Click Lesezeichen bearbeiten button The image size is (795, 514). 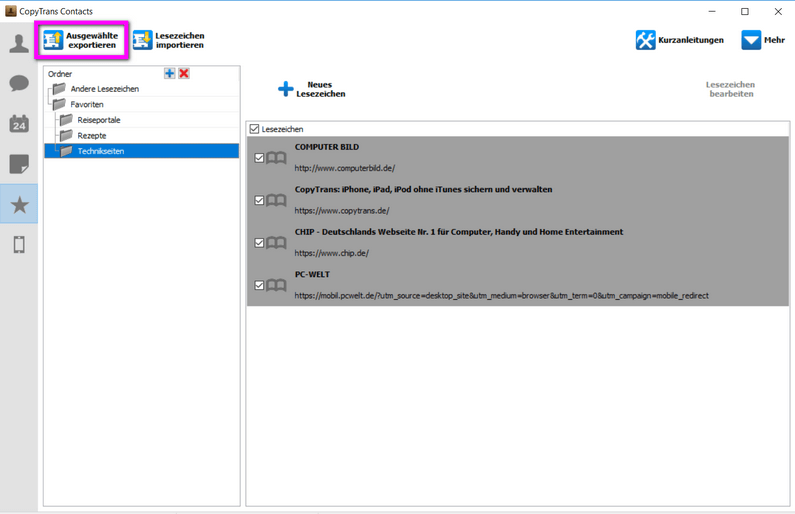(731, 89)
